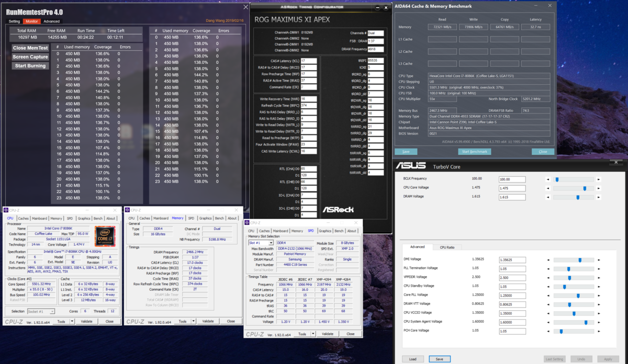The image size is (628, 364).
Task: Click the CAS# Latency (tCL) field in ASRock
Action: click(x=309, y=61)
